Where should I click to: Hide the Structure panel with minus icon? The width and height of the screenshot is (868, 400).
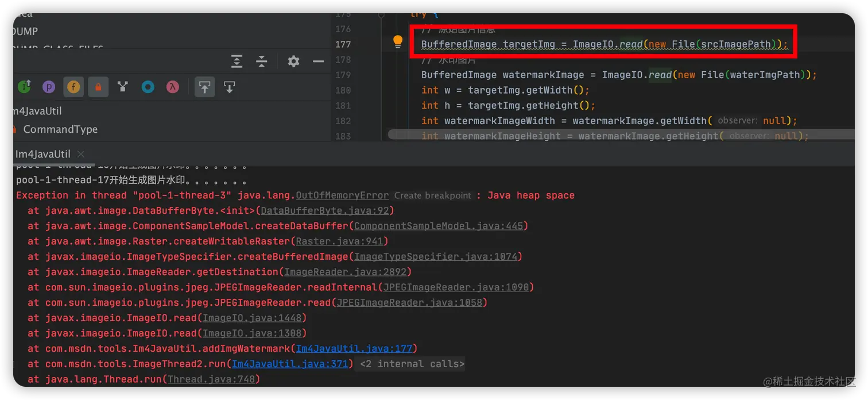coord(319,61)
